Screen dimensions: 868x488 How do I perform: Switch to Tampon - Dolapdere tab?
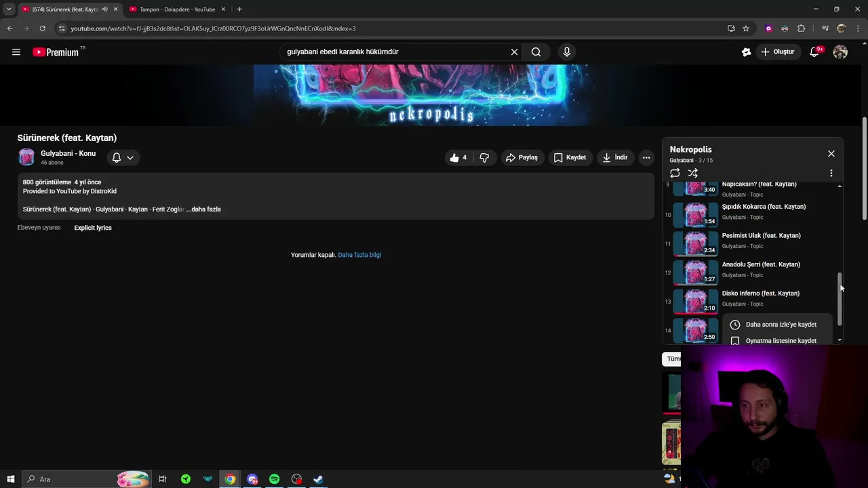(177, 9)
